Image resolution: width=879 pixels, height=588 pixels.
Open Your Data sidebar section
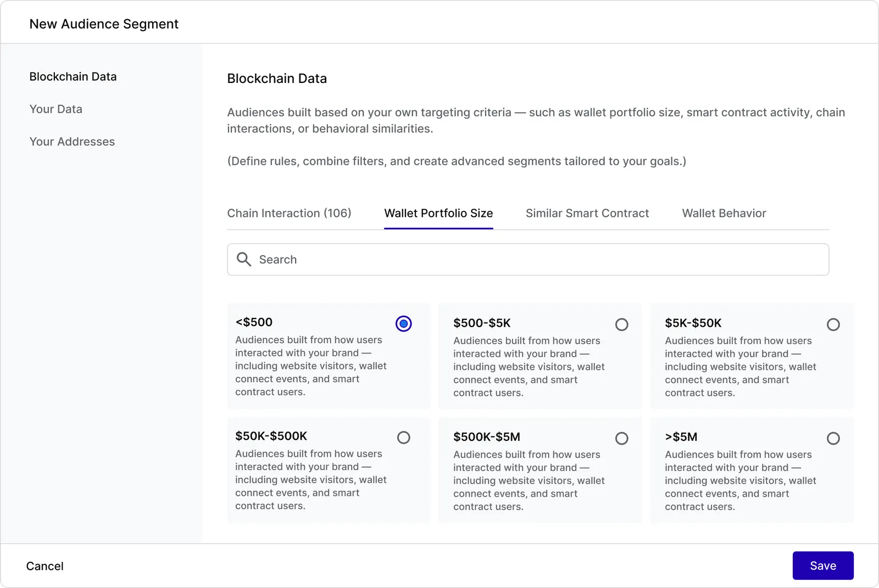(56, 109)
